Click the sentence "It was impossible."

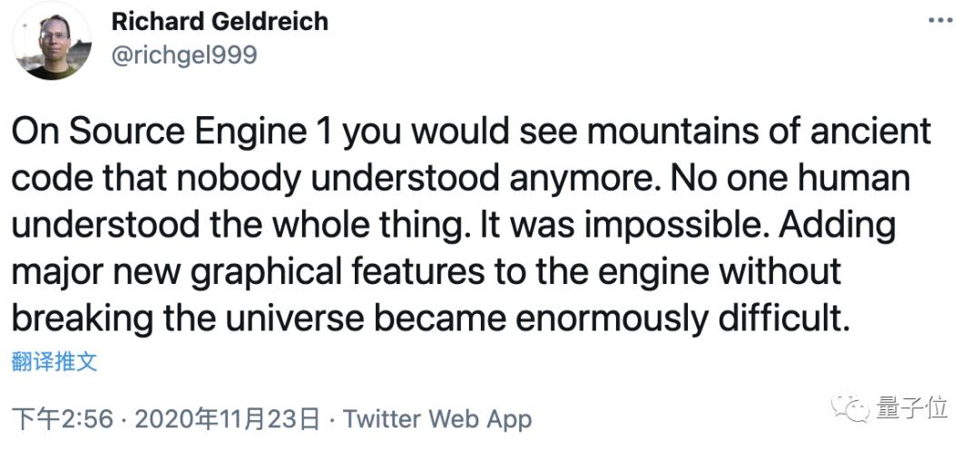pos(623,225)
